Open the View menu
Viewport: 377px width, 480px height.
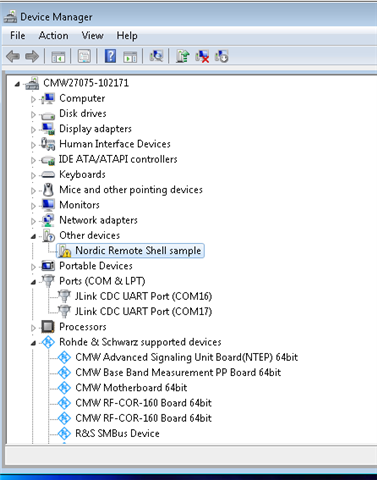[92, 35]
